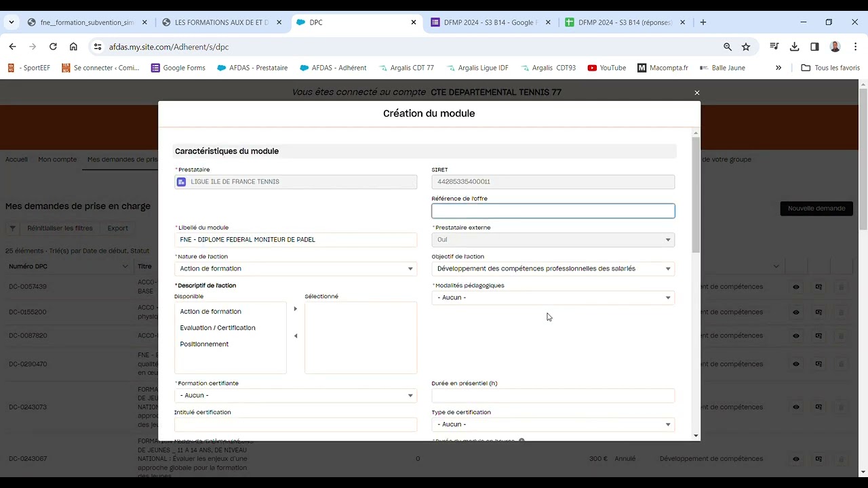Switch to DFMP 2024 Google Forms tab
Screen dimensions: 868x488
[x=491, y=22]
